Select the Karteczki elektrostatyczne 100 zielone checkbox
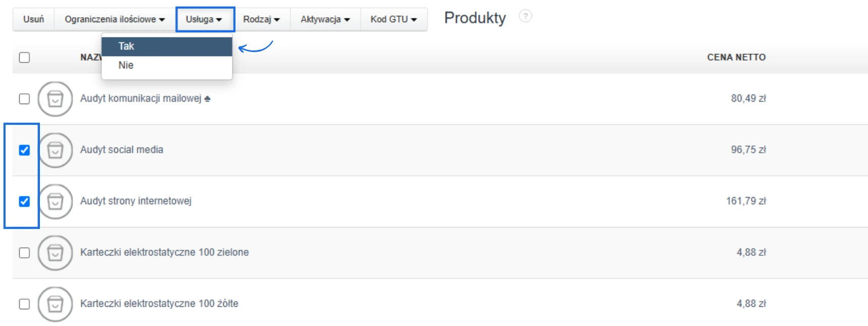The width and height of the screenshot is (868, 326). coord(24,253)
